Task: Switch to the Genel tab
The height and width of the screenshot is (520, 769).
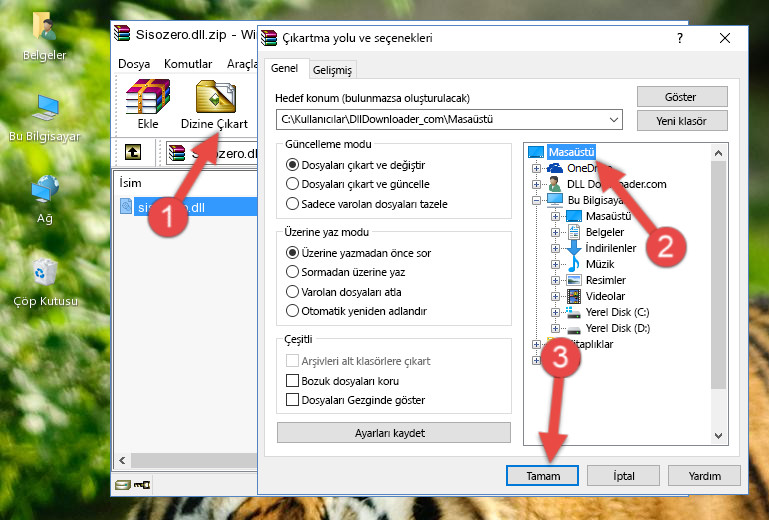Action: pos(284,68)
